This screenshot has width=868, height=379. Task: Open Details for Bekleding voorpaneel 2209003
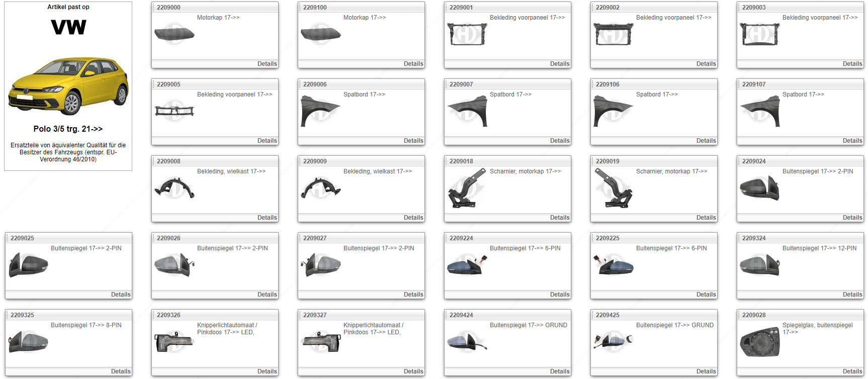pyautogui.click(x=852, y=64)
